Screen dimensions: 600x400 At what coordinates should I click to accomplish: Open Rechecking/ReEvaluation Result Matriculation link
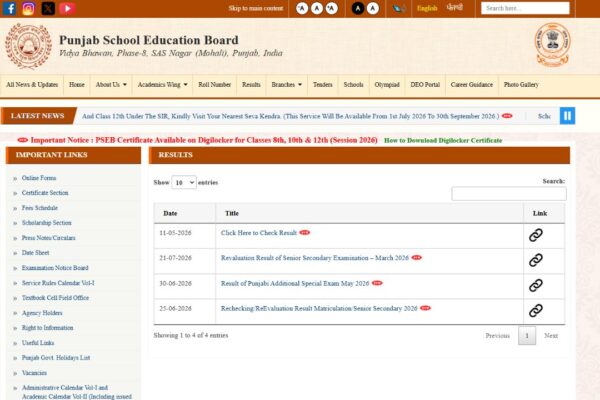(x=319, y=309)
